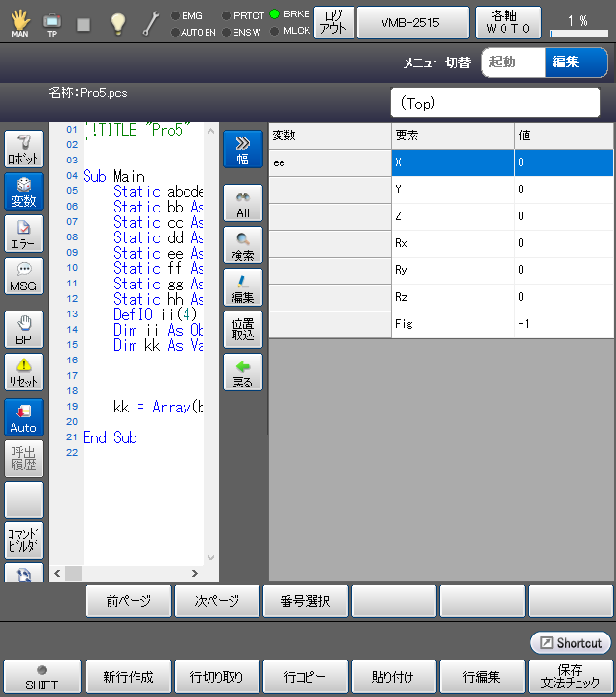Click the 検索 search magnifier icon

coord(242,246)
